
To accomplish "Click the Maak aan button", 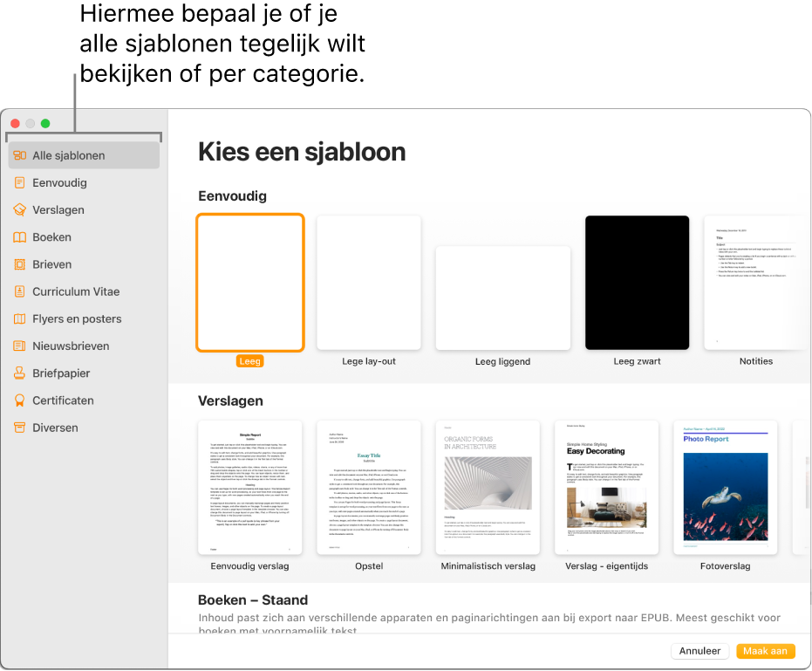I will (766, 651).
